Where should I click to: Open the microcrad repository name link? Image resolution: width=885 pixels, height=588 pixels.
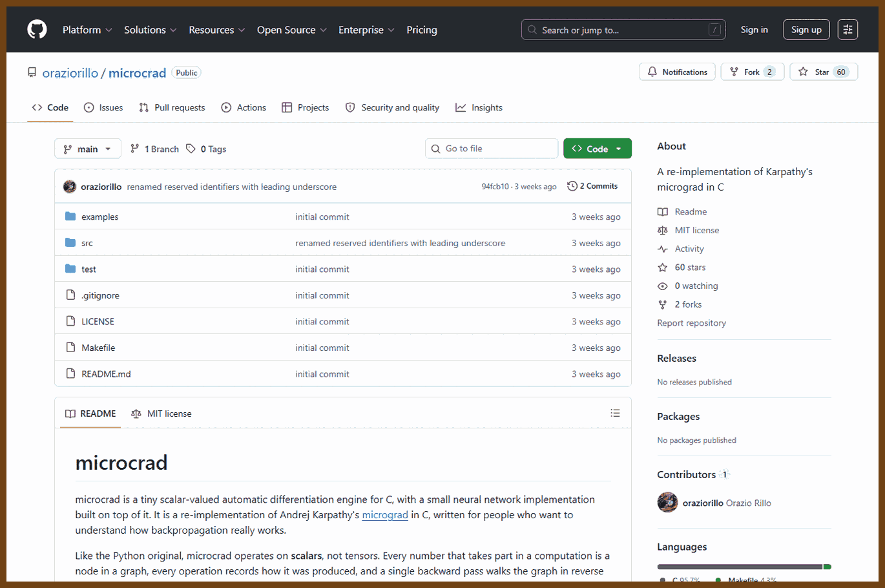(138, 73)
